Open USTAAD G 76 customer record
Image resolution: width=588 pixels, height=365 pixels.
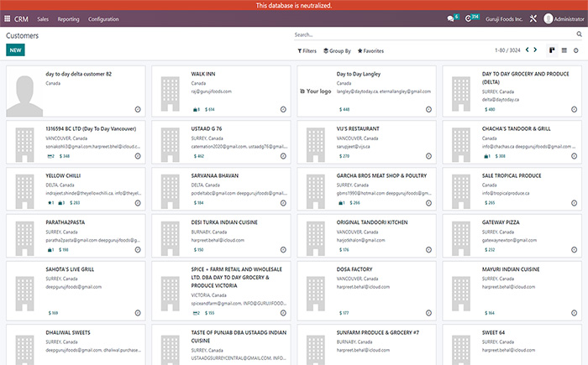click(x=207, y=128)
